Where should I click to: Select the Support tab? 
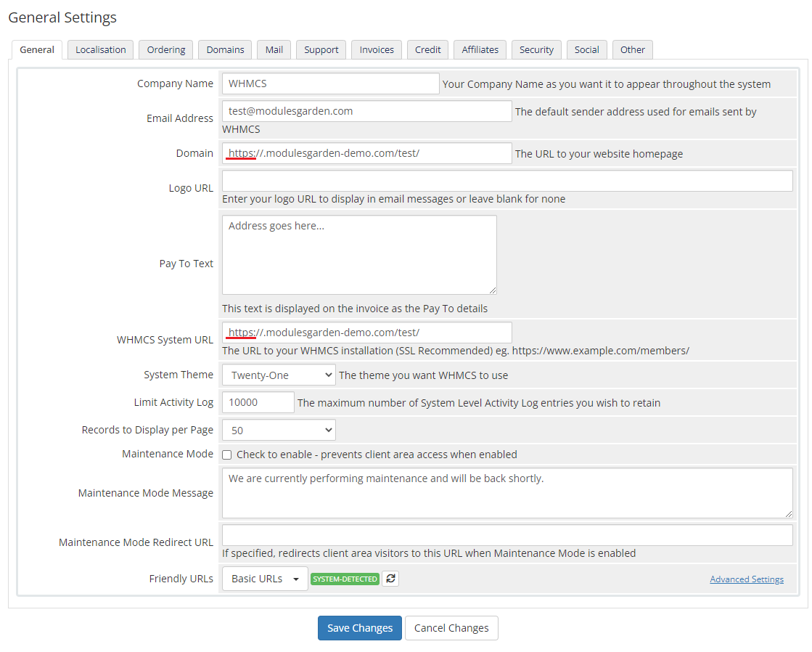click(x=321, y=50)
